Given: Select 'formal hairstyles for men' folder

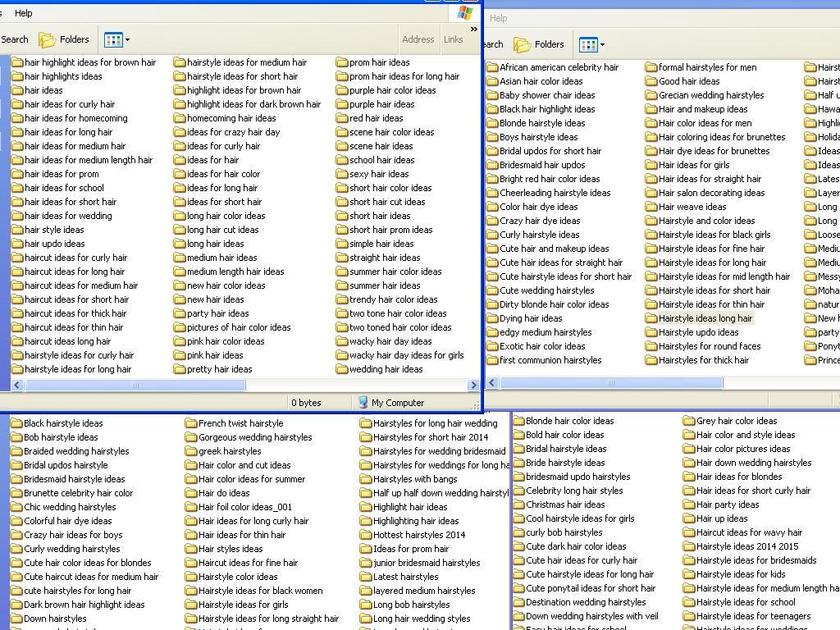Looking at the screenshot, I should click(x=701, y=67).
